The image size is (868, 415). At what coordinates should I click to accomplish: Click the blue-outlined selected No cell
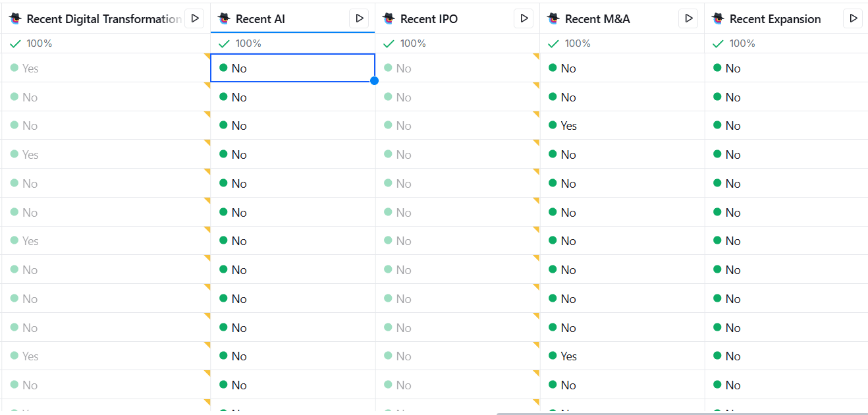point(292,68)
